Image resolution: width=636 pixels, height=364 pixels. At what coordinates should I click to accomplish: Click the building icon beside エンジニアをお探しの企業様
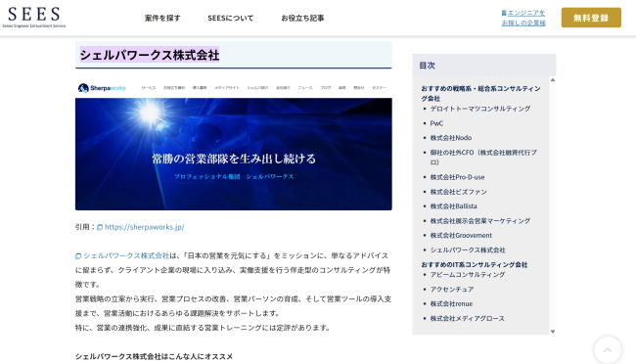(x=504, y=13)
